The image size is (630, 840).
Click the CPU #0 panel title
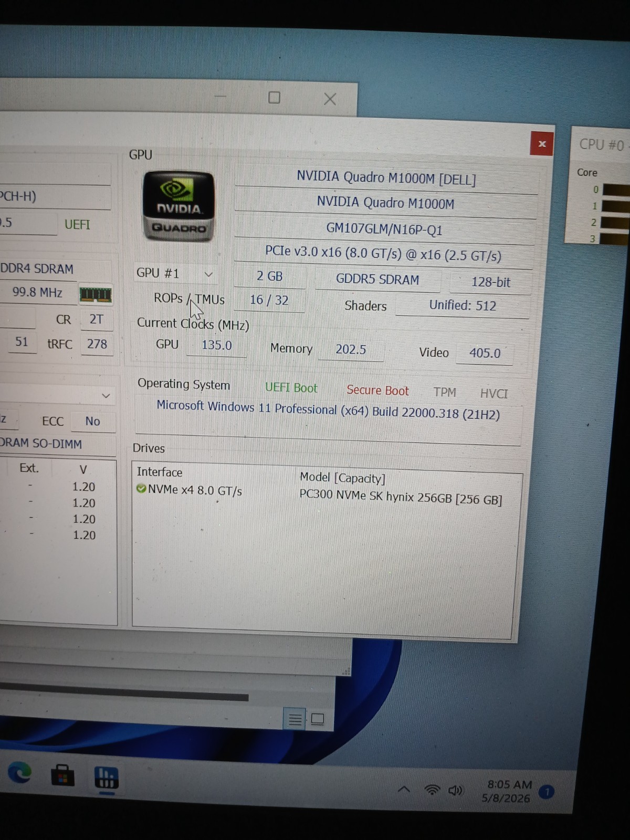click(x=602, y=144)
